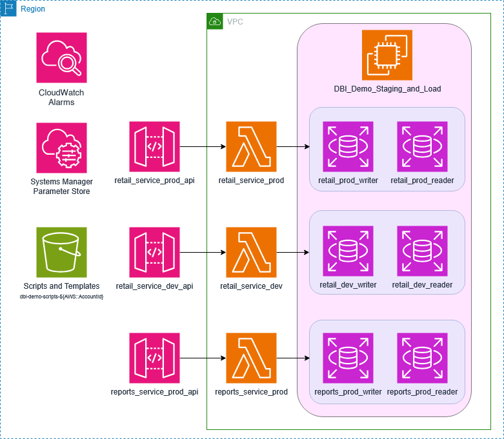Select the retail_service_dev_api API Gateway icon

click(x=154, y=253)
